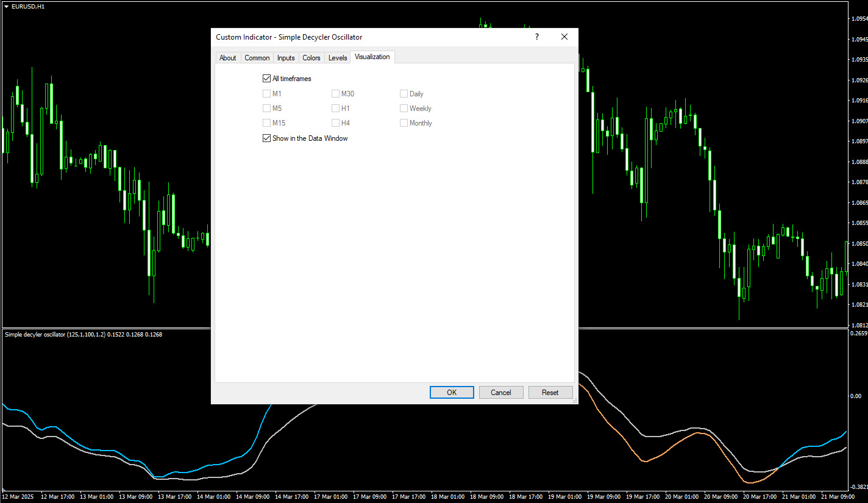Click the Reset button
The width and height of the screenshot is (868, 503).
coord(550,393)
